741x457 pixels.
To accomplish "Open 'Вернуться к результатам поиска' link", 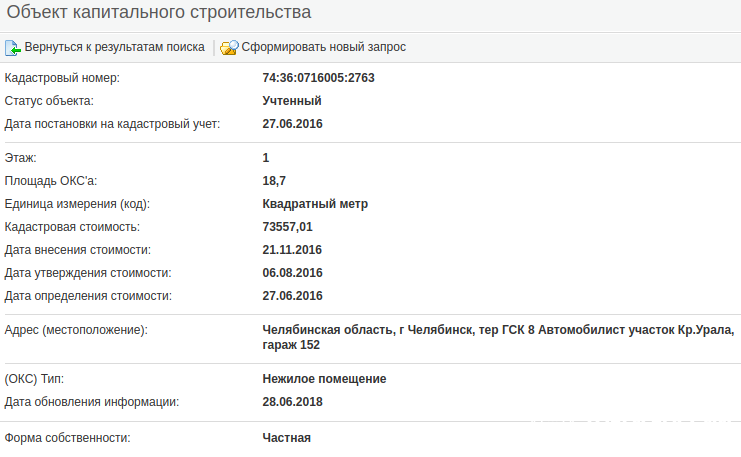I will point(114,47).
